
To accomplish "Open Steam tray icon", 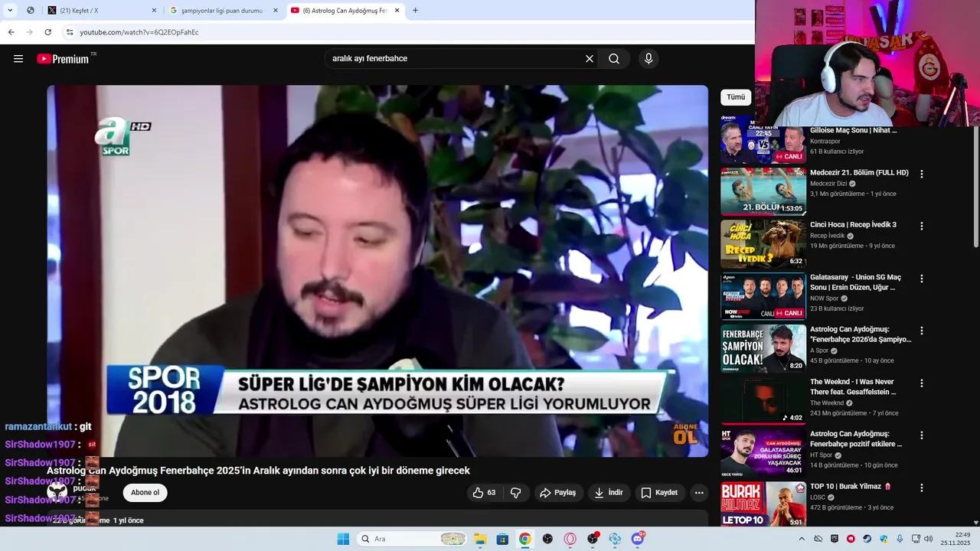I will tap(867, 539).
